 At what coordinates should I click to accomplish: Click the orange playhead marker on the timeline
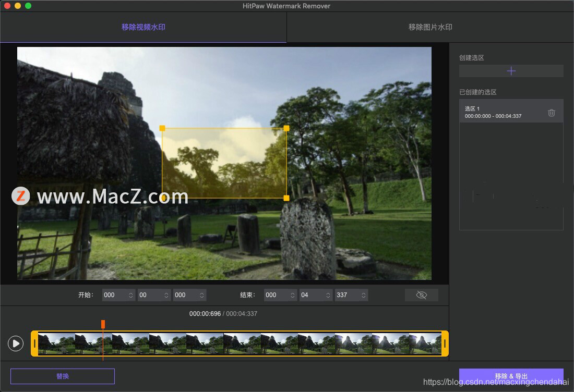[x=103, y=324]
